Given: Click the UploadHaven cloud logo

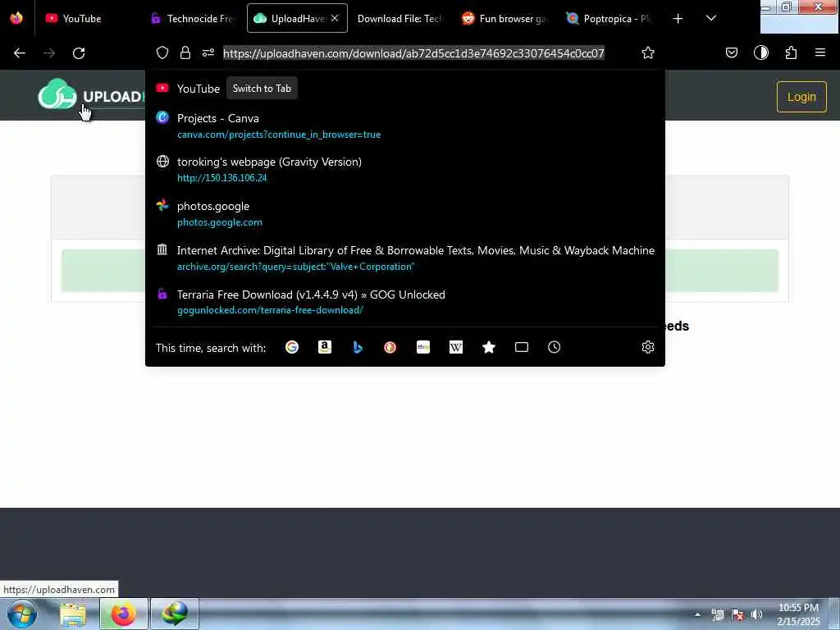Looking at the screenshot, I should point(57,94).
